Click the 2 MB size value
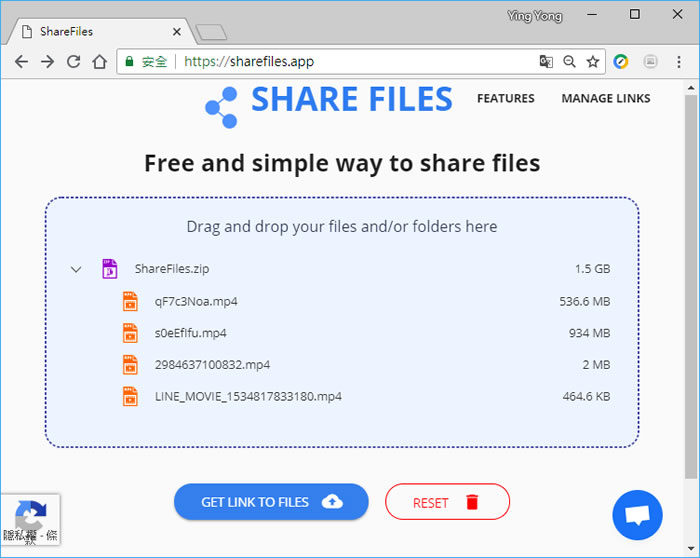700x558 pixels. 596,365
